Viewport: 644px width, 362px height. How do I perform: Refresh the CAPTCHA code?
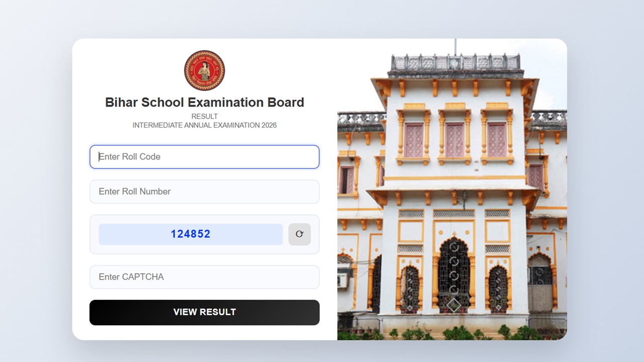point(299,234)
